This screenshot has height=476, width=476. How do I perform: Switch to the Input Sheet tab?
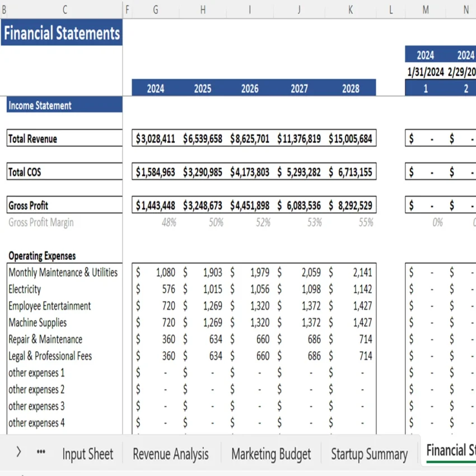pyautogui.click(x=87, y=454)
